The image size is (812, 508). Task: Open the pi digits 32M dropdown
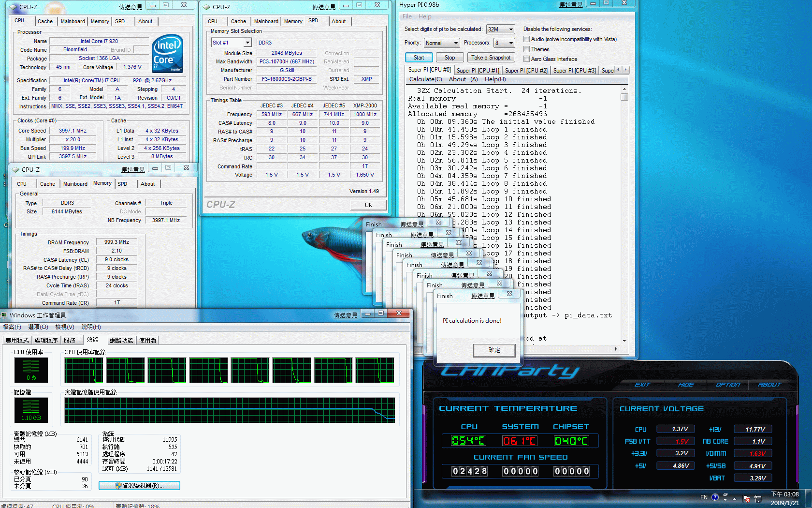point(500,29)
